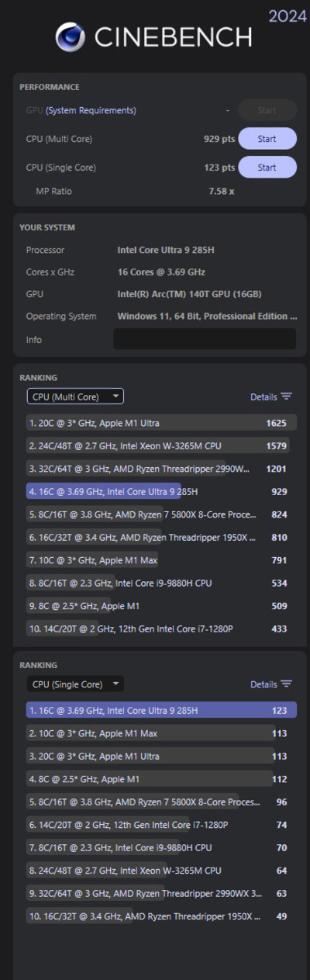Select the Apple M1 Ultra multi core entry
Screen dimensions: 310x980
coord(161,423)
